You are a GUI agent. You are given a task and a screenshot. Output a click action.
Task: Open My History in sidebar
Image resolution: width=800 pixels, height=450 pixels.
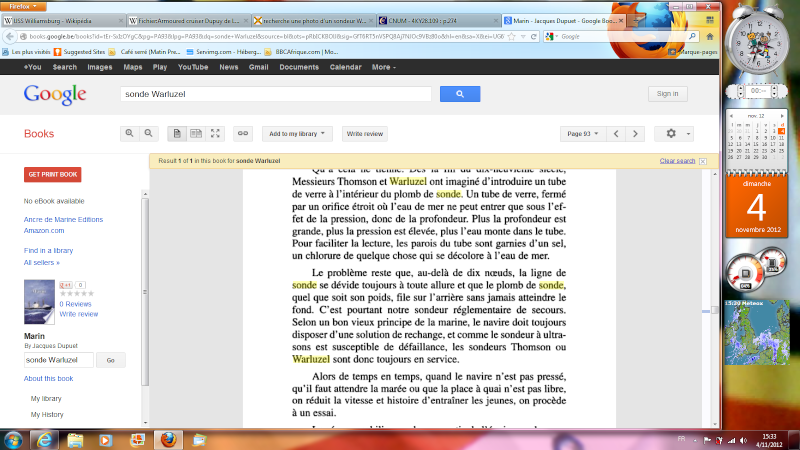point(47,415)
